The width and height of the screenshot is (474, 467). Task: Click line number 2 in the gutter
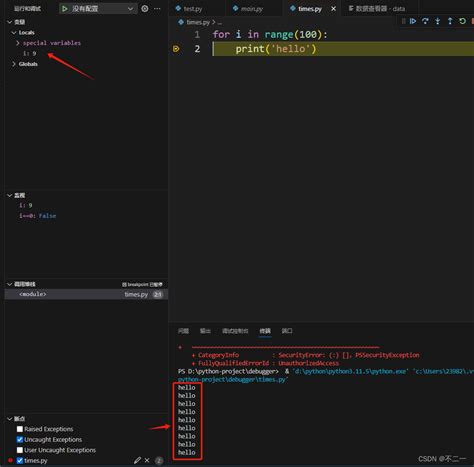point(197,49)
